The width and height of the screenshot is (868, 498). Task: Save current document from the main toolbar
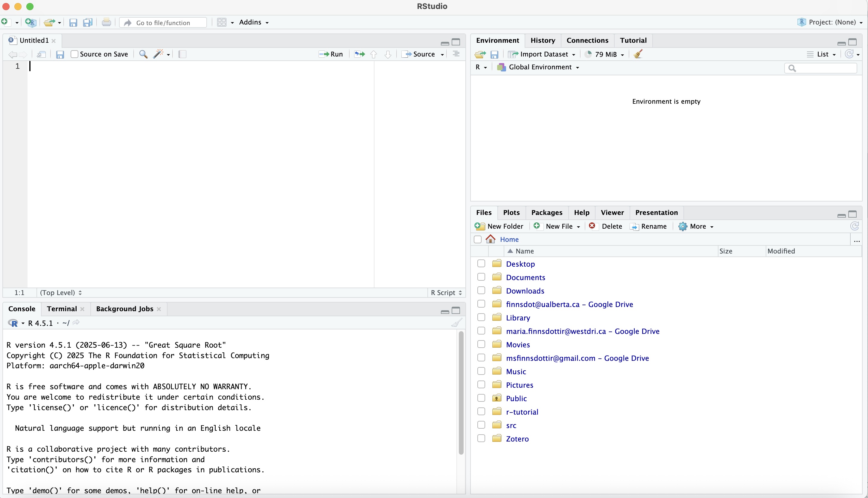pos(73,23)
